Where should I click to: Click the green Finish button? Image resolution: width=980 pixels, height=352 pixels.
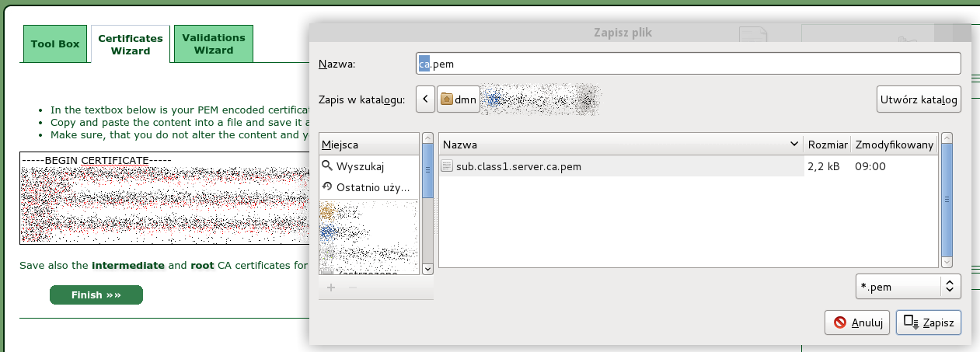tap(96, 295)
